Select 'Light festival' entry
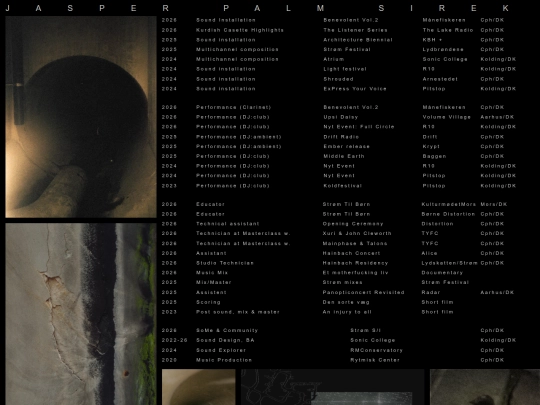The width and height of the screenshot is (540, 405). tap(345, 69)
